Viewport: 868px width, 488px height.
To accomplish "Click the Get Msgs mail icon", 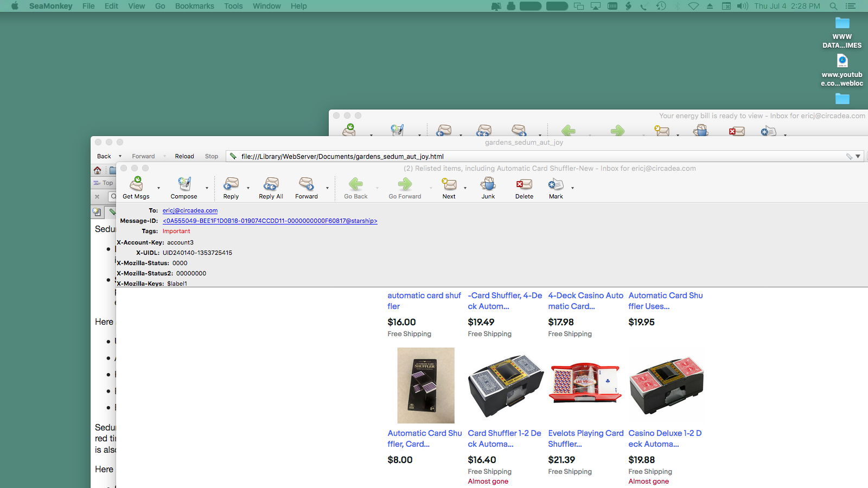I will pos(136,185).
